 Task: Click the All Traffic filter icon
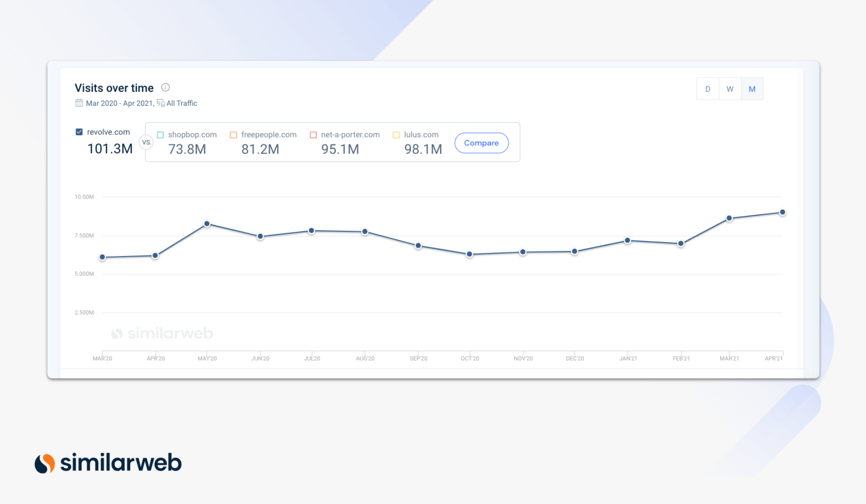[160, 103]
